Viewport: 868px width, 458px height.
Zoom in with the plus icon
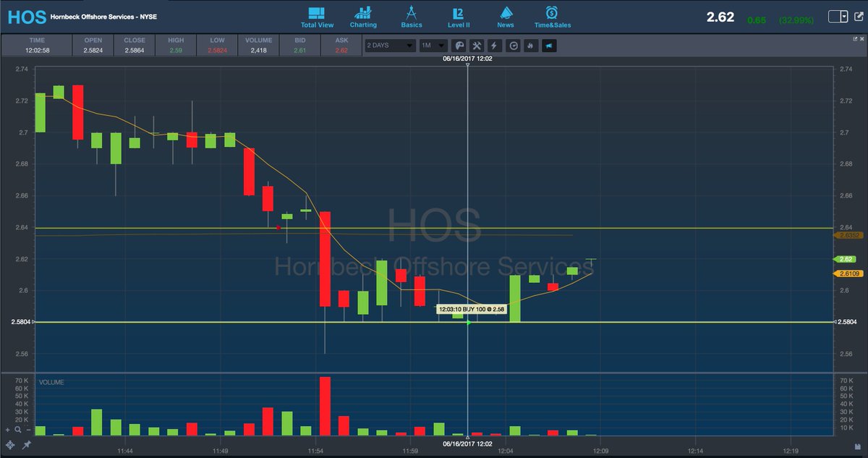coord(9,429)
